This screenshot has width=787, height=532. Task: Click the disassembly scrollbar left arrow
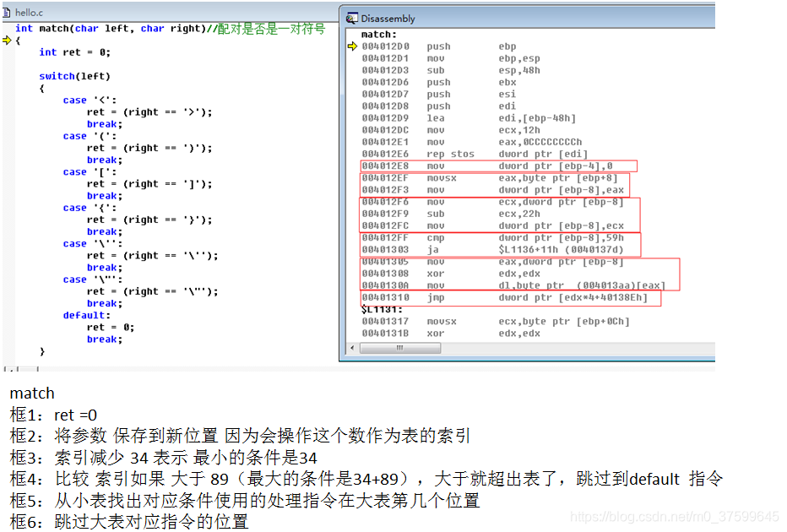[x=352, y=348]
